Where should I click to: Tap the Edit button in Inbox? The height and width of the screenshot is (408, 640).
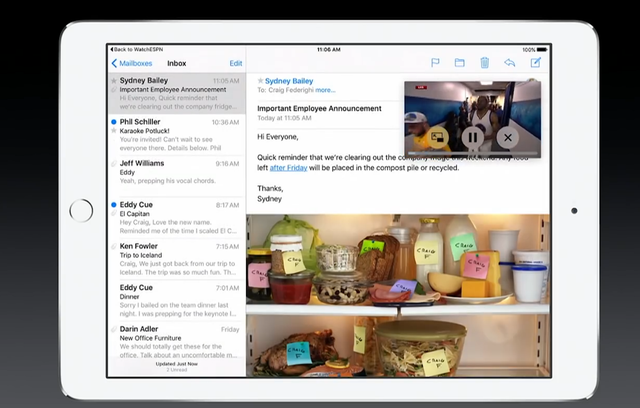click(236, 63)
